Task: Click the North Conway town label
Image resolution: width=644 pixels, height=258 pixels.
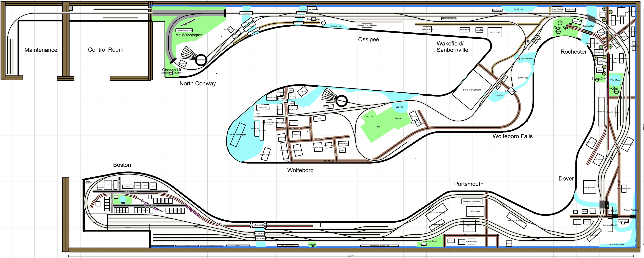Action: (x=197, y=84)
